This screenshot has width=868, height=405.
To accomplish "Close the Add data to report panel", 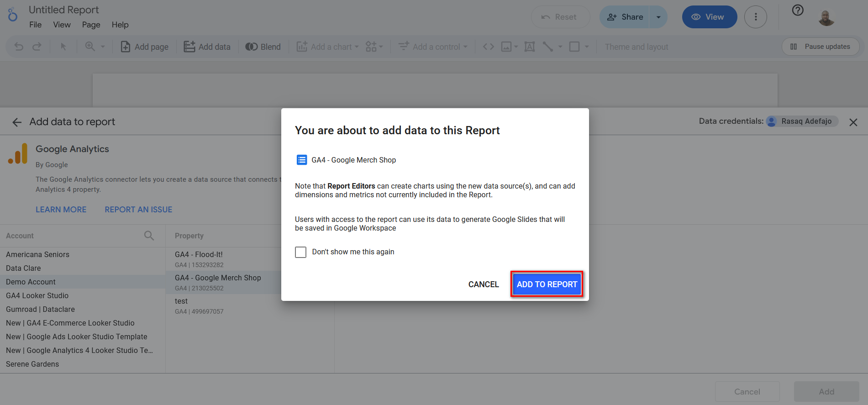I will [x=853, y=122].
